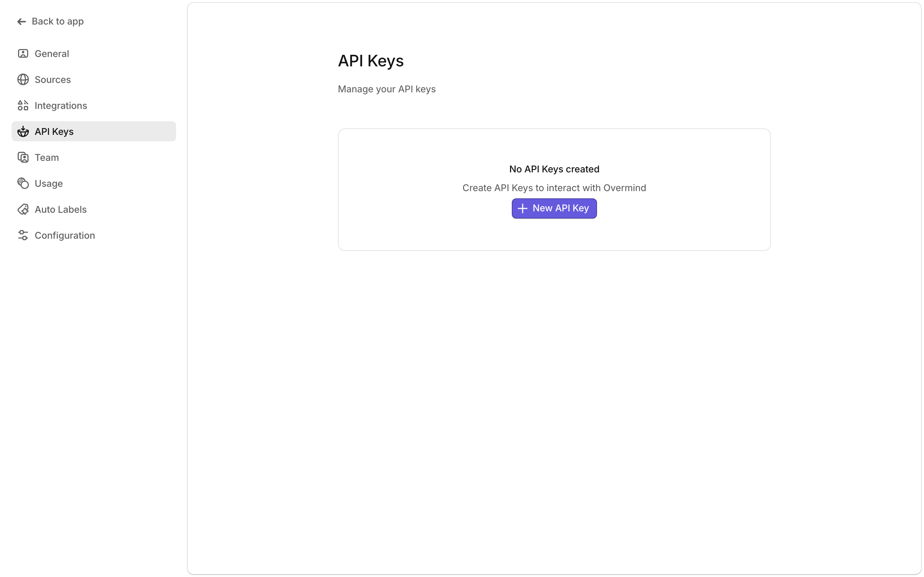Select the Sources globe icon
The width and height of the screenshot is (924, 577).
[x=23, y=79]
